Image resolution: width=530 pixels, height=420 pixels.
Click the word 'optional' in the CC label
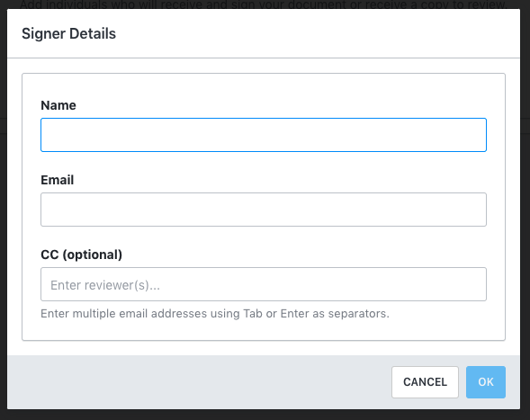(x=92, y=255)
